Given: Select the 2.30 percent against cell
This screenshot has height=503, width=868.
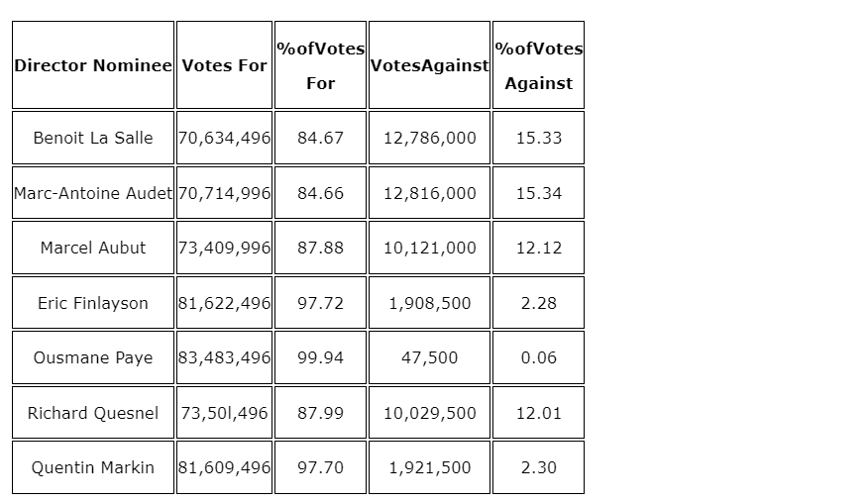Looking at the screenshot, I should (538, 467).
